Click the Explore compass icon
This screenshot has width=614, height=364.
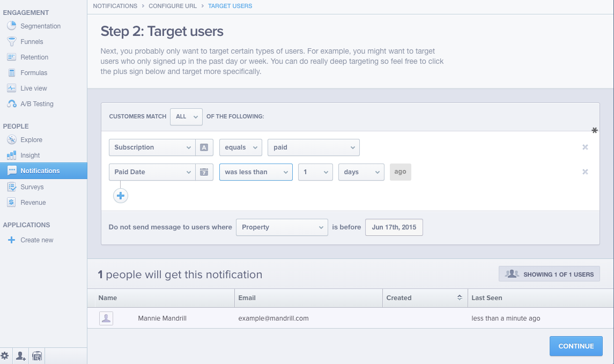coord(12,139)
